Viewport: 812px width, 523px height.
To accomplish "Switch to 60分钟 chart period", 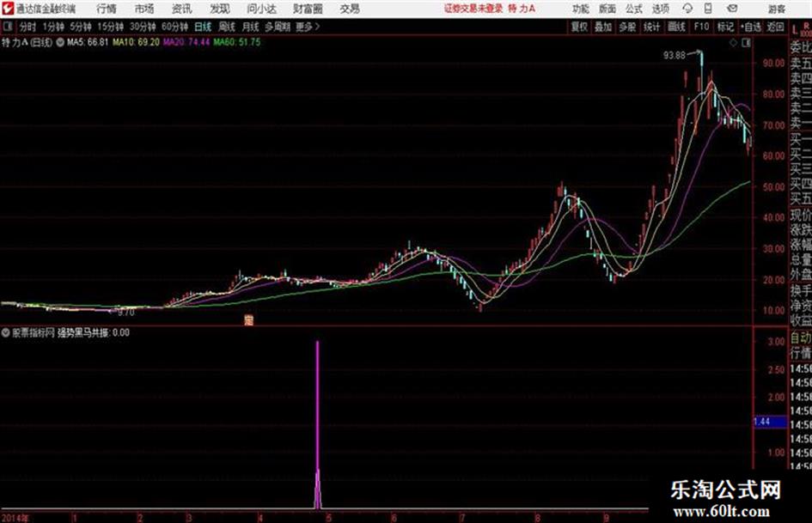I will pos(175,27).
